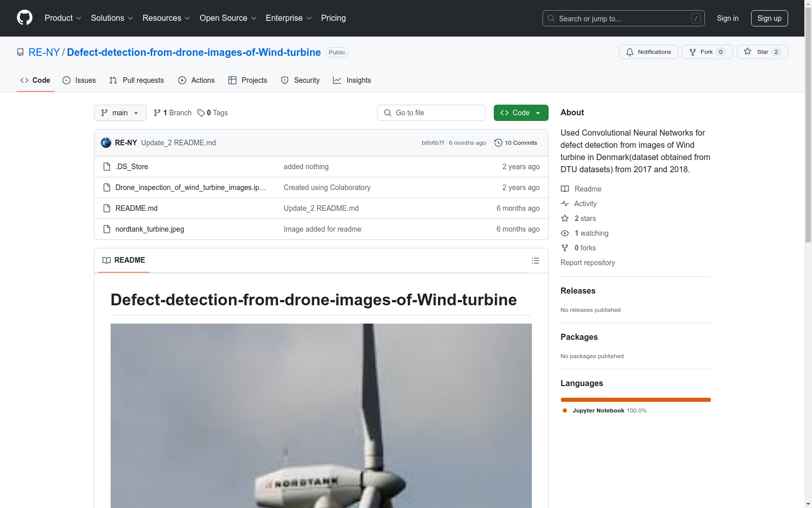The image size is (812, 508).
Task: Click the file icon for the Drone_inspection notebook
Action: (x=107, y=187)
